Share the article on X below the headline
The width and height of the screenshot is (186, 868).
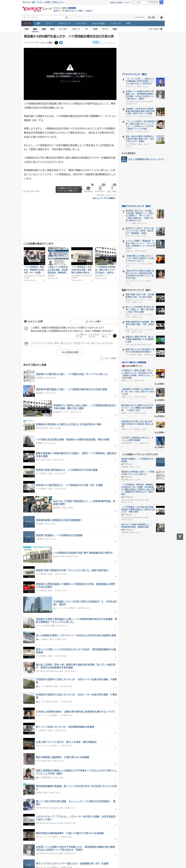pos(56,43)
